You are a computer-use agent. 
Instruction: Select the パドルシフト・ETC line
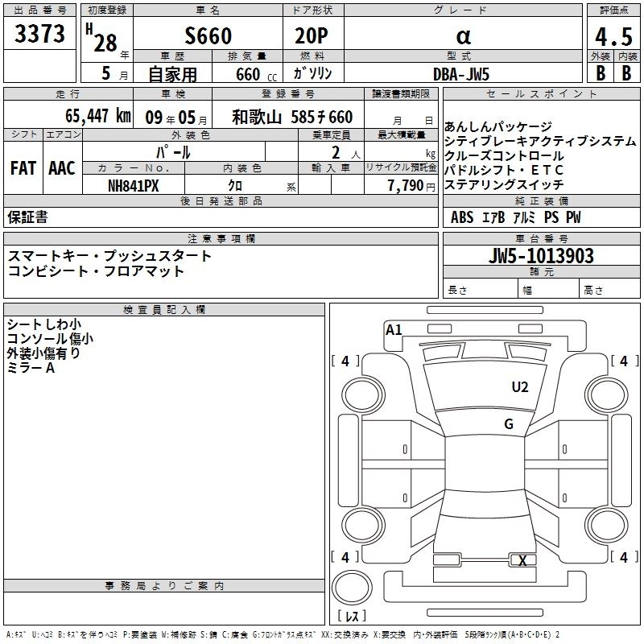(x=504, y=170)
